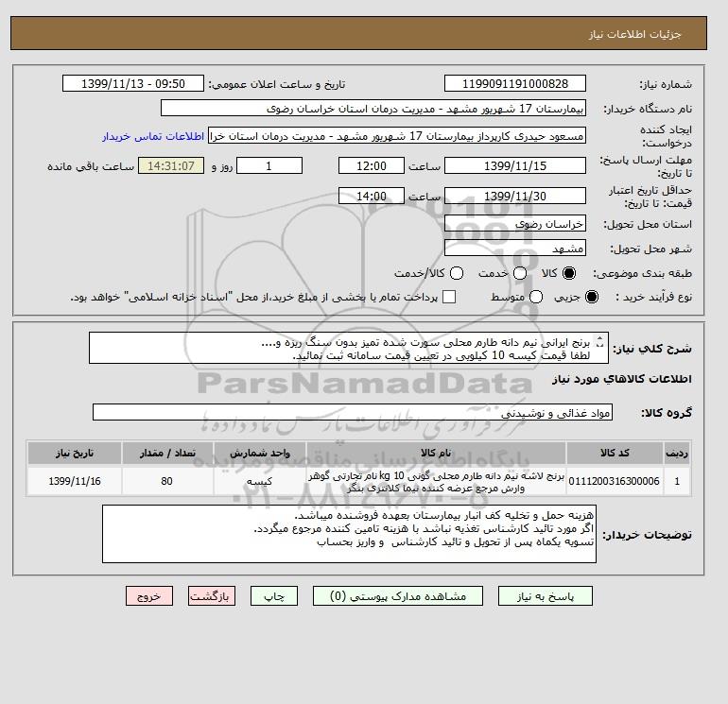Toggle Islamic treasury bonds payment checkbox

click(449, 297)
